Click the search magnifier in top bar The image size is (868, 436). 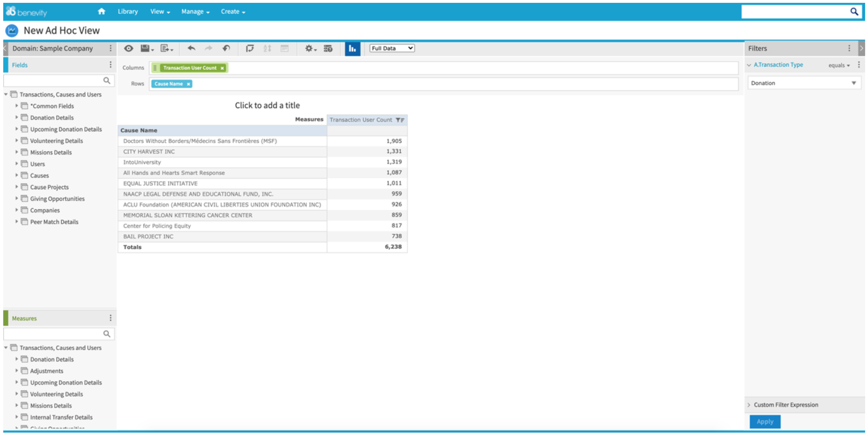tap(854, 12)
